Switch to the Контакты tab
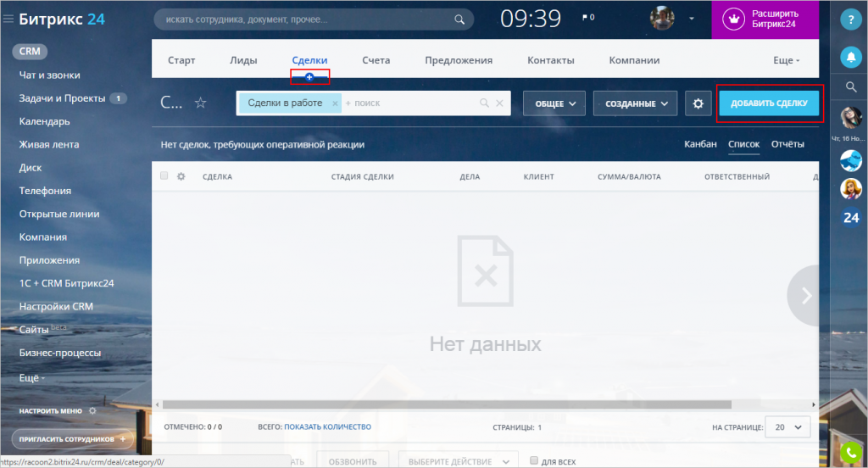Viewport: 868px width, 468px height. coord(550,60)
